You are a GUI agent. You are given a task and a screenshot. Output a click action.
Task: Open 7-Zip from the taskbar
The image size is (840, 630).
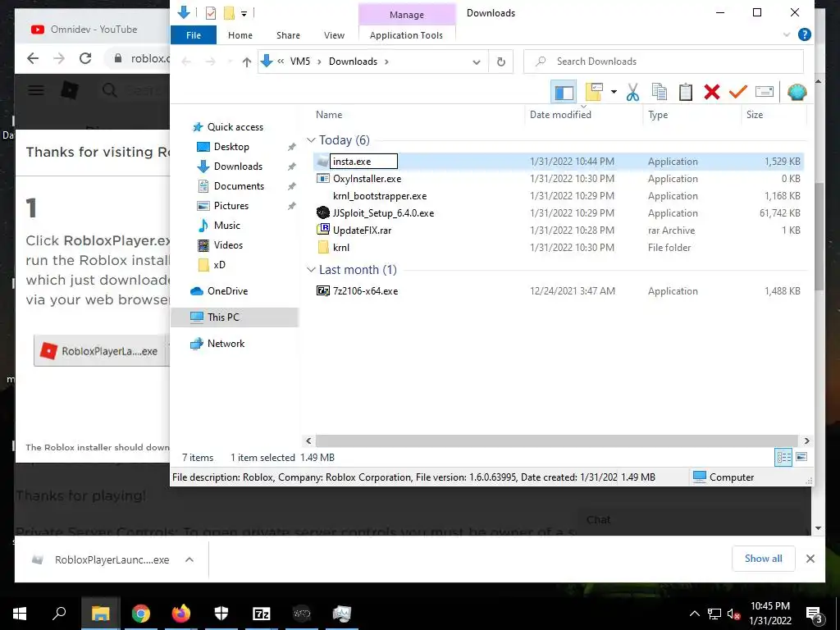pyautogui.click(x=262, y=614)
